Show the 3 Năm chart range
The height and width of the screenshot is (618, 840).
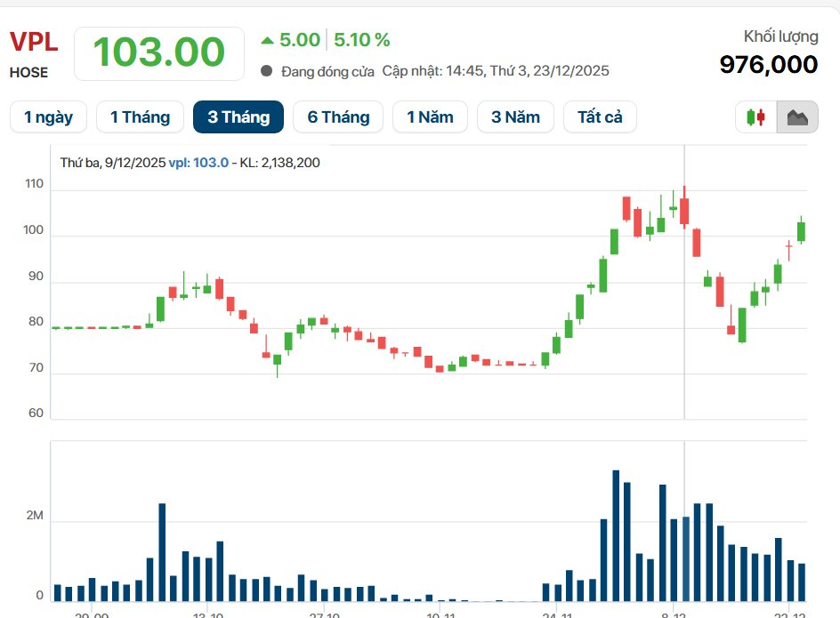tap(515, 117)
